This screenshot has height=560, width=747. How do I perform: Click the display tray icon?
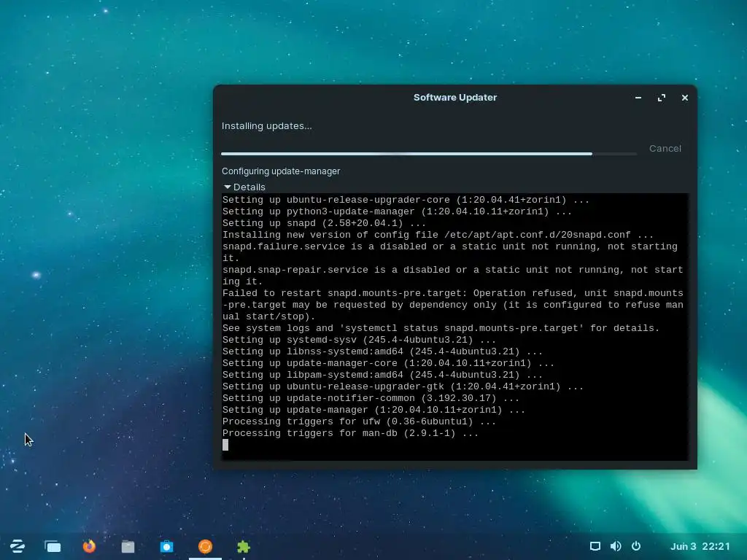pyautogui.click(x=595, y=546)
